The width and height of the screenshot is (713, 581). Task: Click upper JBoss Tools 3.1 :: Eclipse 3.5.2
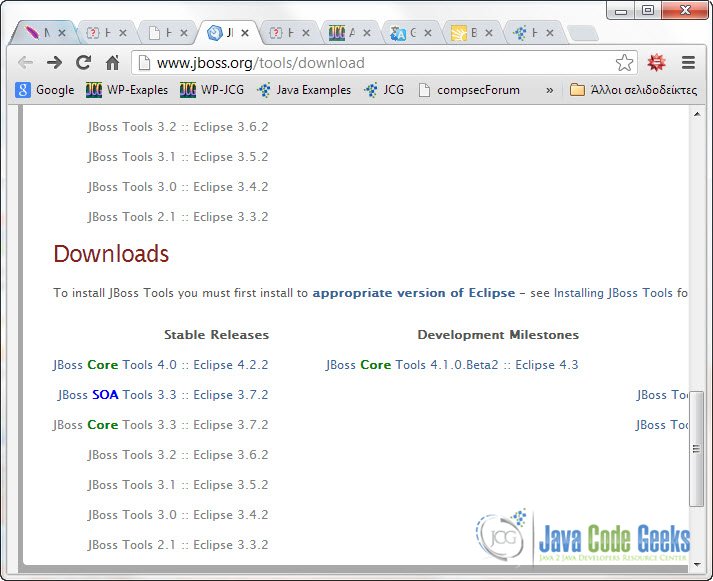pyautogui.click(x=178, y=156)
